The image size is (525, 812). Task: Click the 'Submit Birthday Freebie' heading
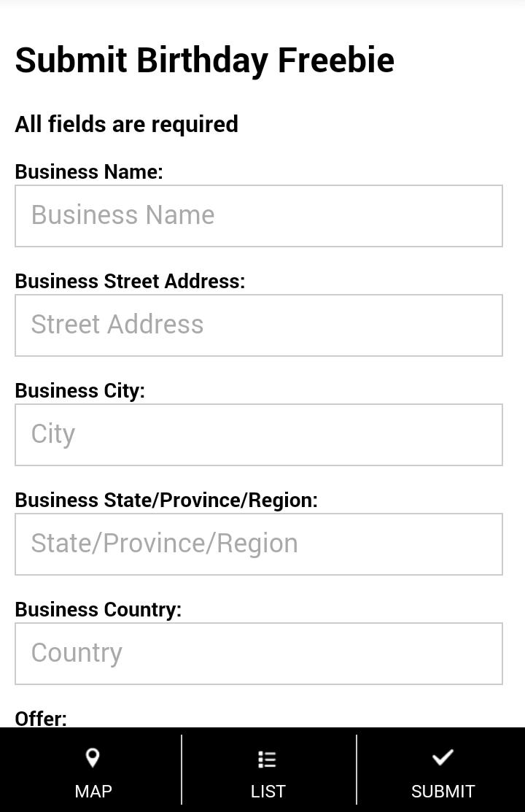pos(204,60)
